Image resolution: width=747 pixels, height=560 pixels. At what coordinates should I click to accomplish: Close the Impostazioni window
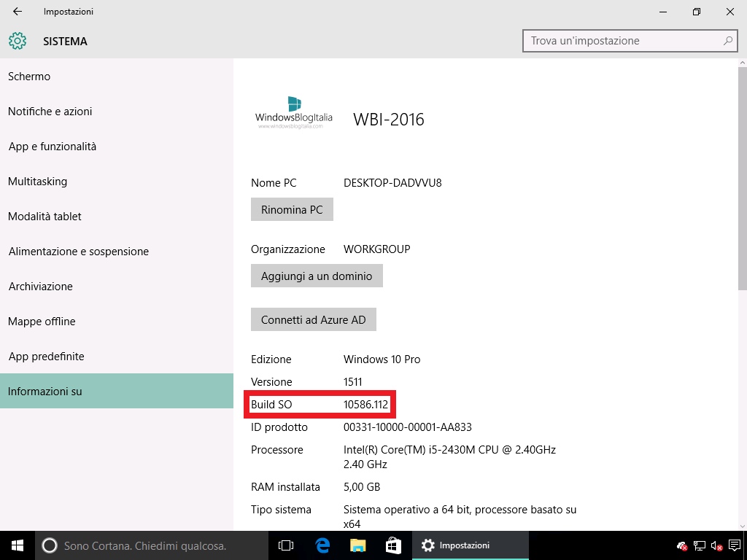point(729,12)
